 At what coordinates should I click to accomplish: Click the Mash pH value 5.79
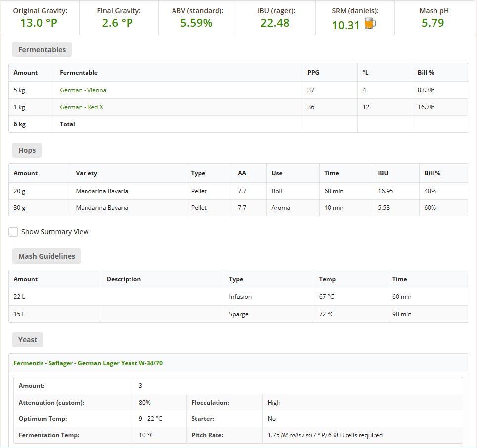click(433, 23)
